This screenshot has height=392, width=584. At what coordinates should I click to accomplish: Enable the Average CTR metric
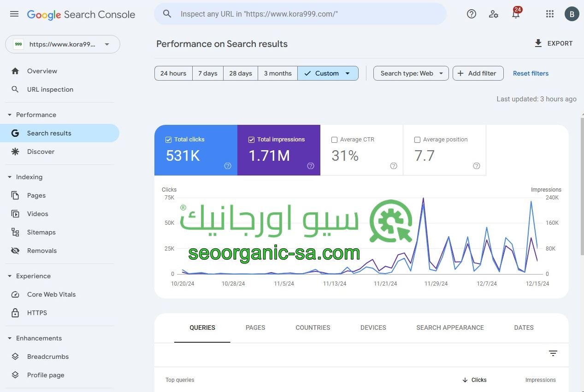tap(334, 139)
